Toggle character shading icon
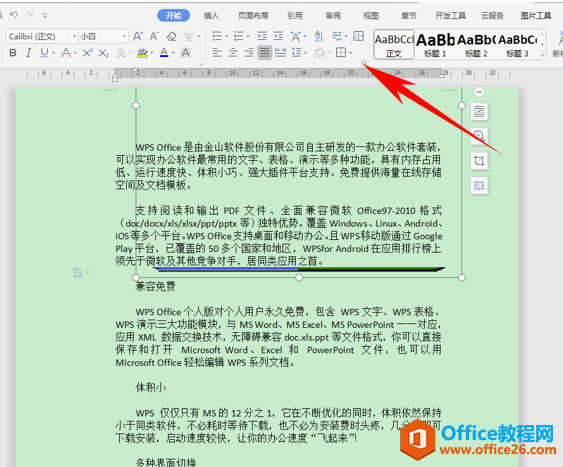Image resolution: width=563 pixels, height=467 pixels. pyautogui.click(x=186, y=53)
